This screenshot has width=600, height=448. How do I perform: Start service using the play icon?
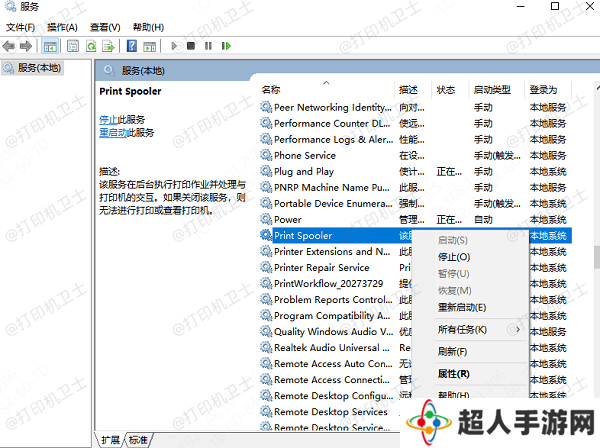(x=174, y=46)
